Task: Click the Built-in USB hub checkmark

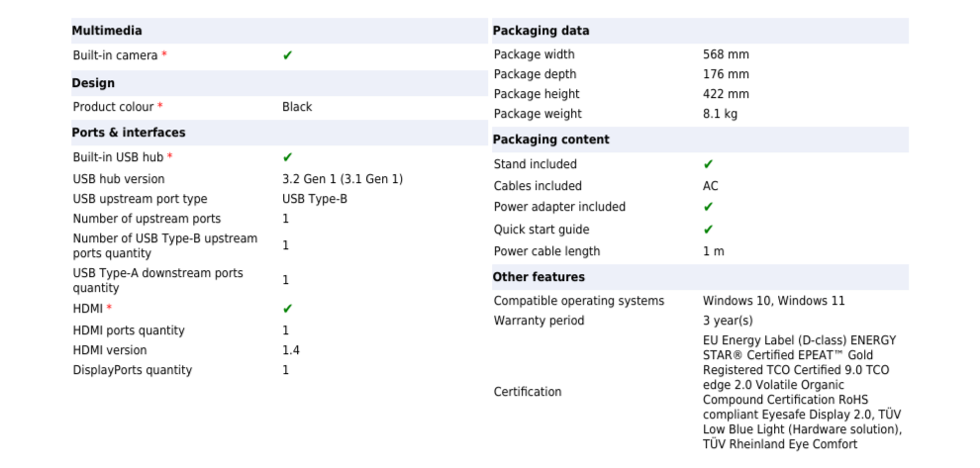Action: click(x=287, y=157)
